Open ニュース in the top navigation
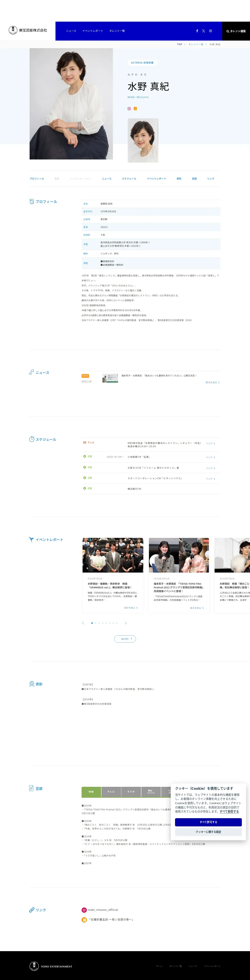Image resolution: width=250 pixels, height=980 pixels. point(71,31)
